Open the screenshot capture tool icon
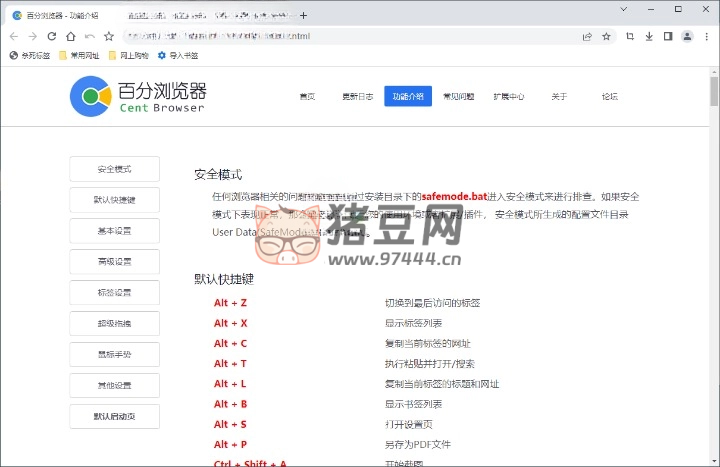Screen dimensions: 720x467 pyautogui.click(x=630, y=36)
